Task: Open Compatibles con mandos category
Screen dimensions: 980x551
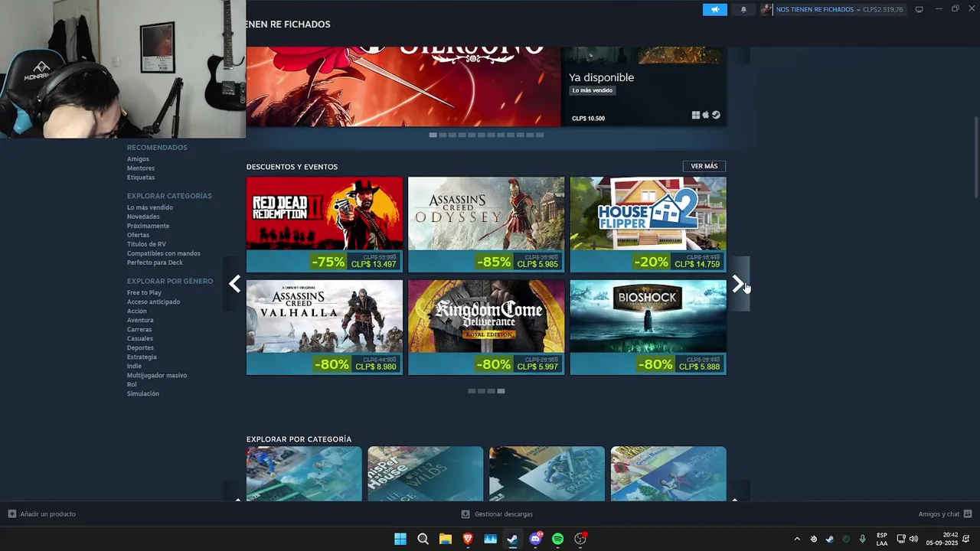Action: click(x=164, y=253)
